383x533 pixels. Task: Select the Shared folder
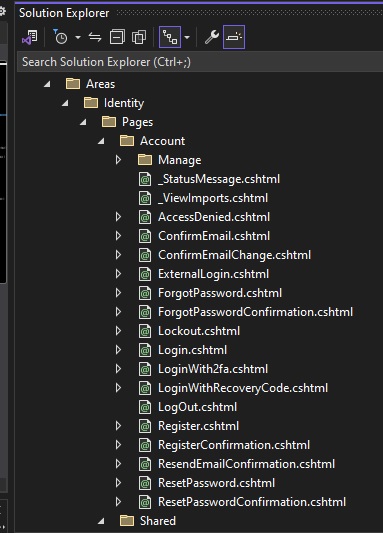click(158, 521)
